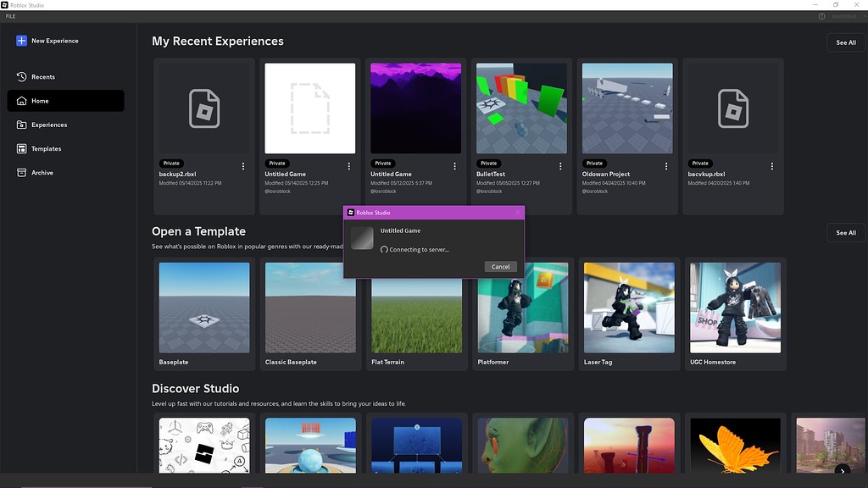Open BulletTest experience thumbnail
Image resolution: width=868 pixels, height=488 pixels.
point(521,108)
